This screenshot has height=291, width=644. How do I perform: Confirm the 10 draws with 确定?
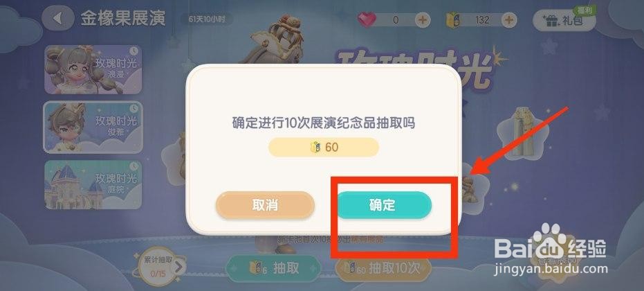[384, 204]
